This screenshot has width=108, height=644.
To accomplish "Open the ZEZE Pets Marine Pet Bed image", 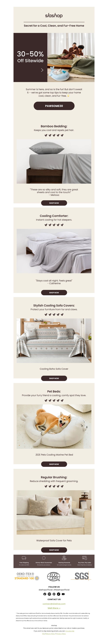I will [x=54, y=427].
